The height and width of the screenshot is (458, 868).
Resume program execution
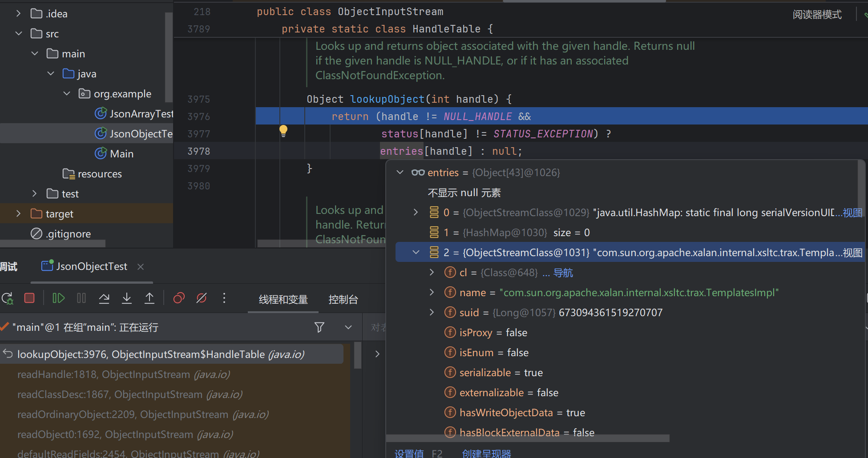58,298
